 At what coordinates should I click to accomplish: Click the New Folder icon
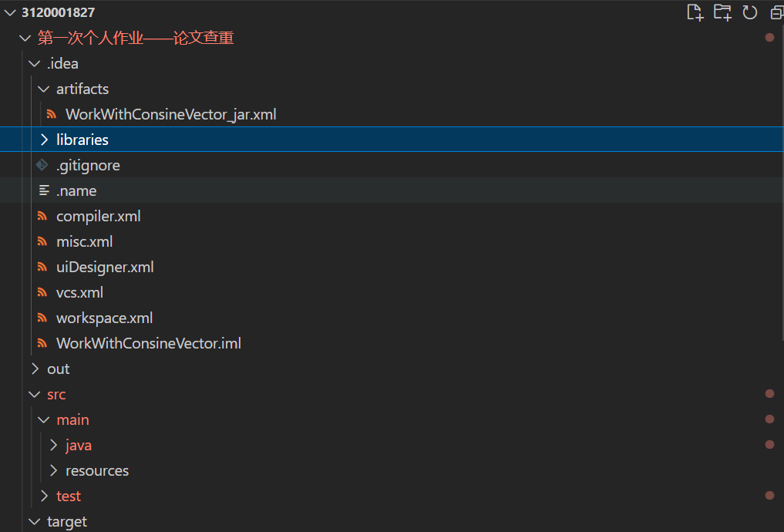722,12
